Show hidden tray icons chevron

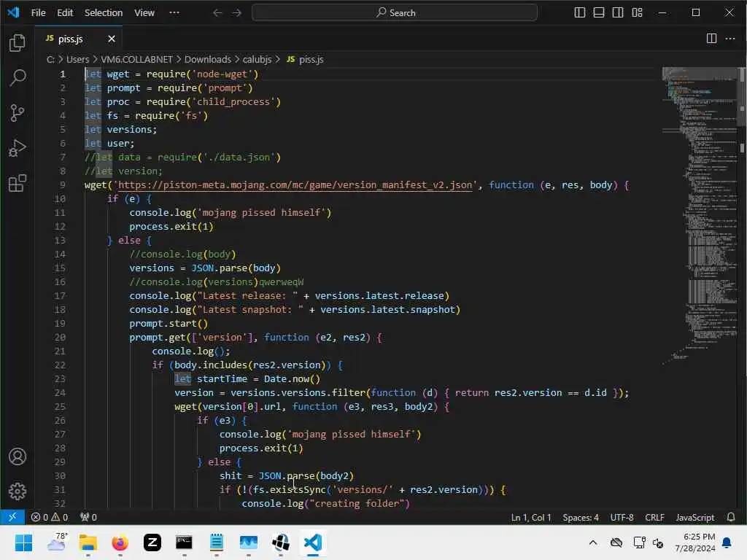593,542
